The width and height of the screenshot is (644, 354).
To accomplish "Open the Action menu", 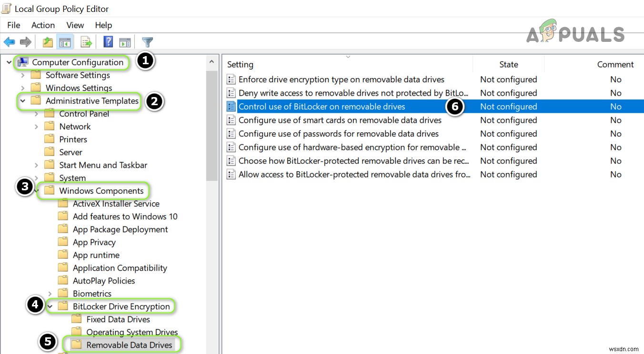I will 43,25.
